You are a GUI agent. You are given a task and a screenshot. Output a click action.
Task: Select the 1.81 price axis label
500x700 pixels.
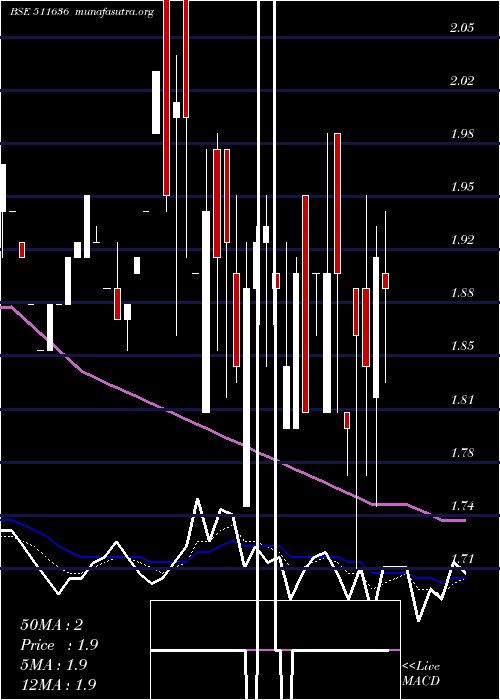point(462,400)
